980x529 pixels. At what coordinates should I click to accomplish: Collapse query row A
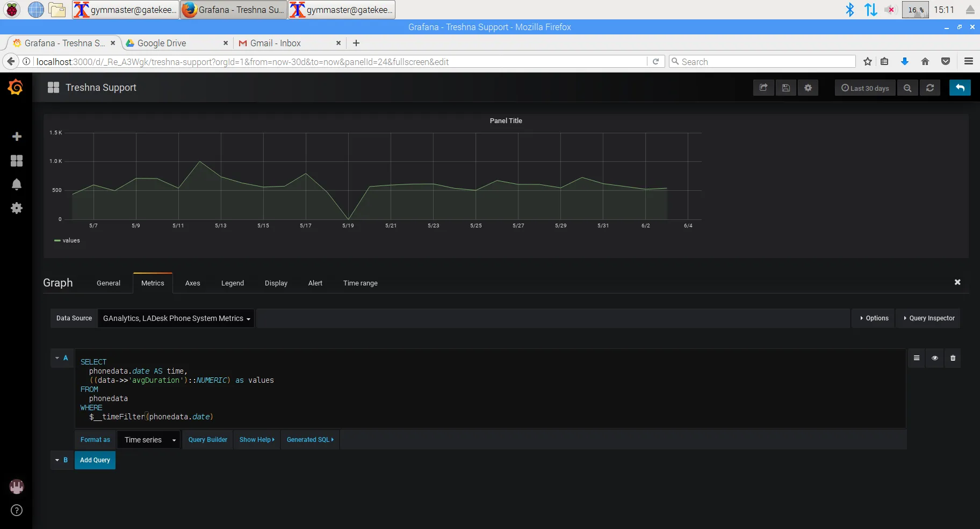click(x=57, y=358)
